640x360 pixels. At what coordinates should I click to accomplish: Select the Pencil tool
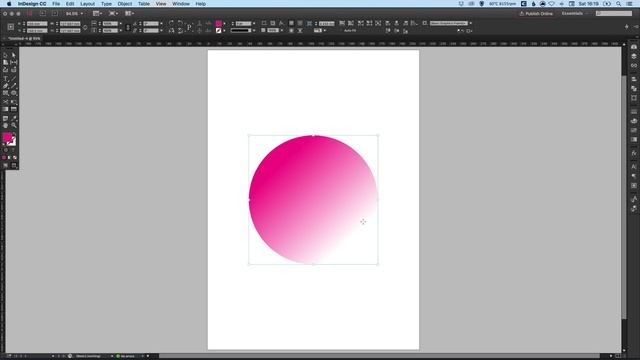click(x=14, y=86)
